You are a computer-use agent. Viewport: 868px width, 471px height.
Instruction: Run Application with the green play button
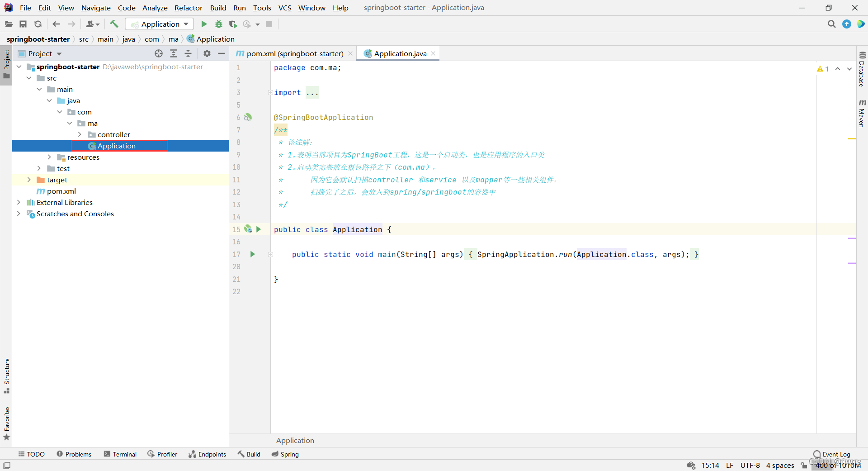(x=204, y=24)
